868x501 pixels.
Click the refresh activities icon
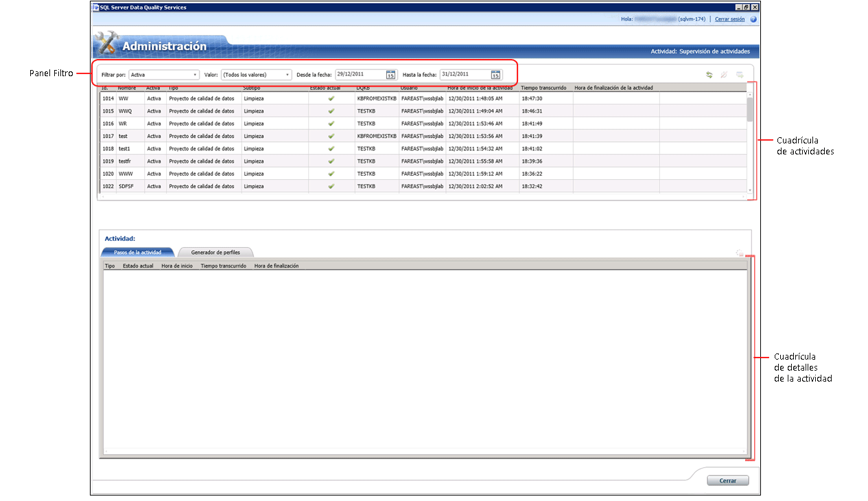[x=709, y=74]
